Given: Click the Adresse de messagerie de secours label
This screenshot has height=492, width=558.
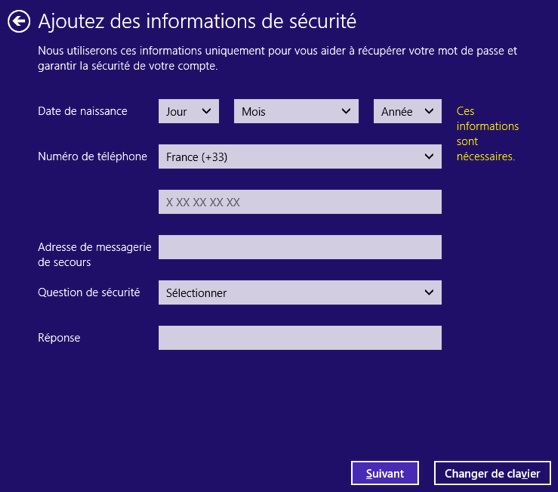Looking at the screenshot, I should [95, 254].
